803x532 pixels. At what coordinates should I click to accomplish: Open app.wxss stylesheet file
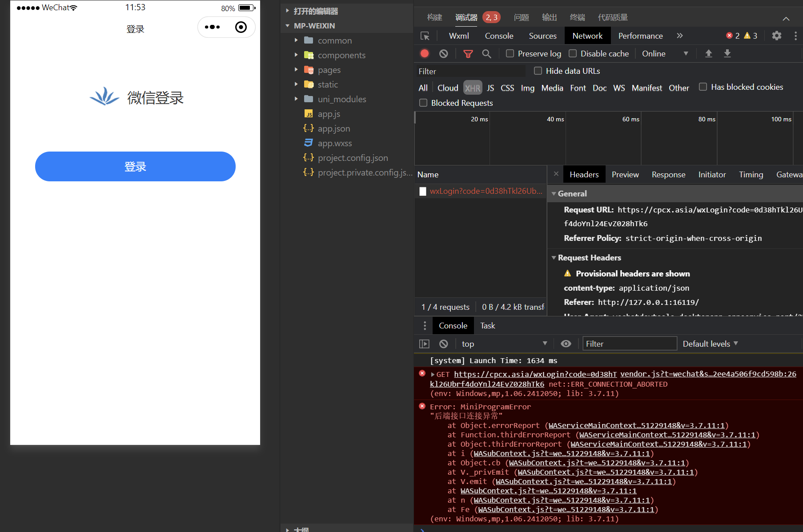pos(334,143)
